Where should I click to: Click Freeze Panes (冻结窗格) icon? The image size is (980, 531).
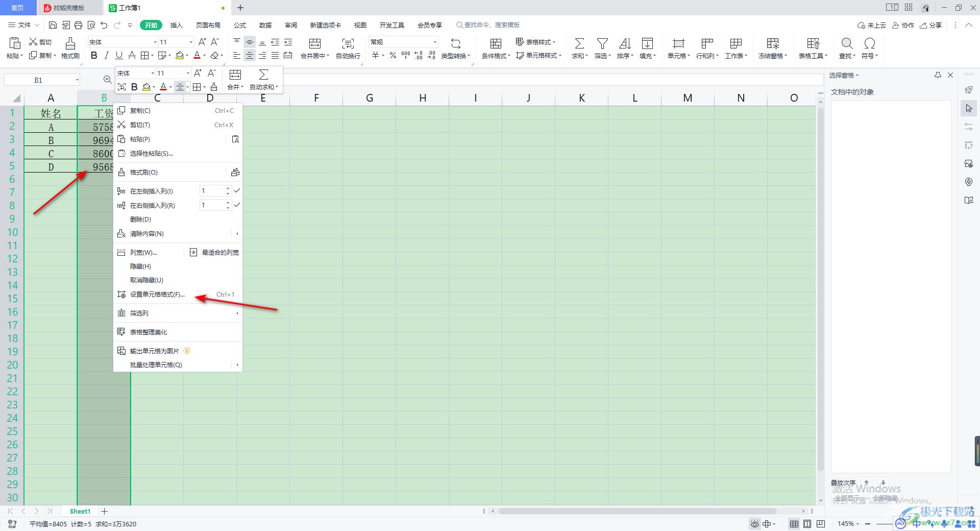[773, 43]
